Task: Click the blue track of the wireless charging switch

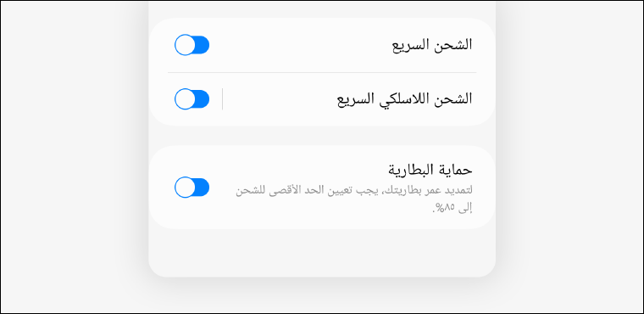Action: pos(202,99)
